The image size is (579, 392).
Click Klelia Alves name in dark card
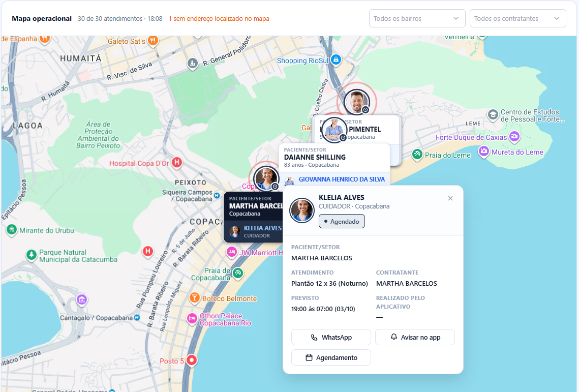(262, 228)
